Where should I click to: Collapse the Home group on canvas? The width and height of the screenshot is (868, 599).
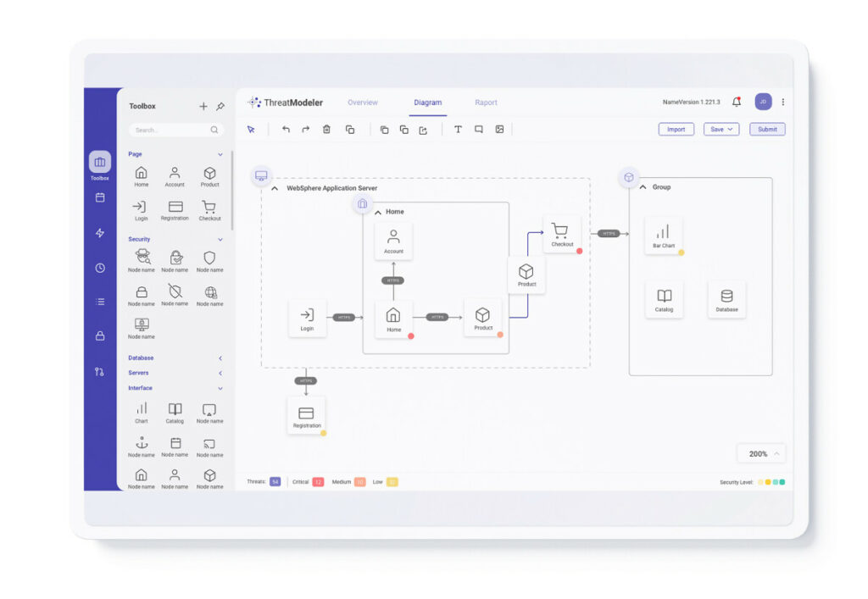(378, 213)
